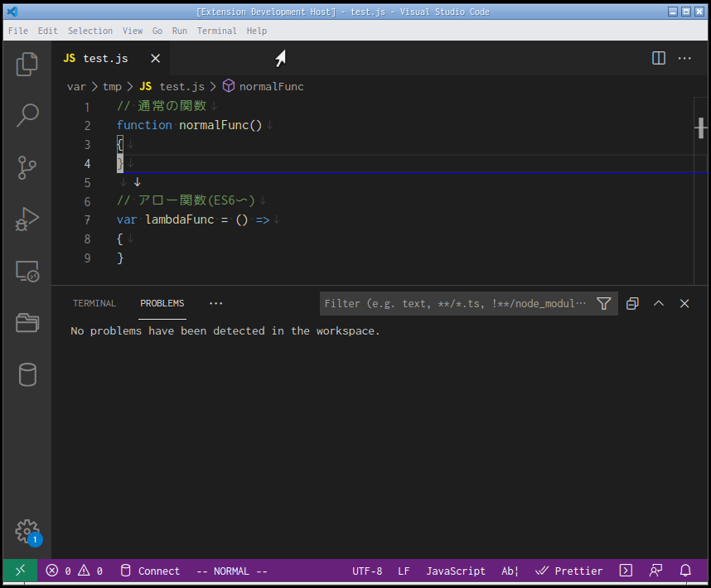This screenshot has width=711, height=588.
Task: Open the Source Control view
Action: [27, 167]
